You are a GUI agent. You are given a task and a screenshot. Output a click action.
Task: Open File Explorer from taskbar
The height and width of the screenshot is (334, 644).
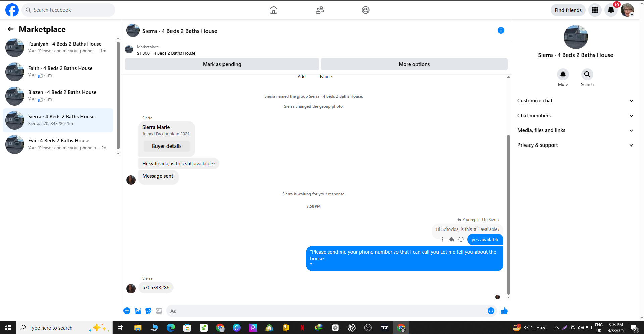tap(138, 328)
